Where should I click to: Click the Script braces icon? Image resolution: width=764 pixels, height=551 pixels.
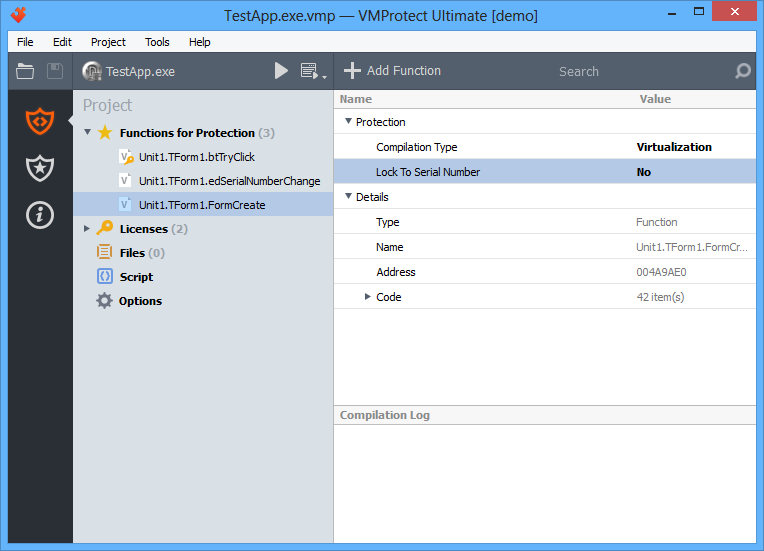tap(105, 276)
